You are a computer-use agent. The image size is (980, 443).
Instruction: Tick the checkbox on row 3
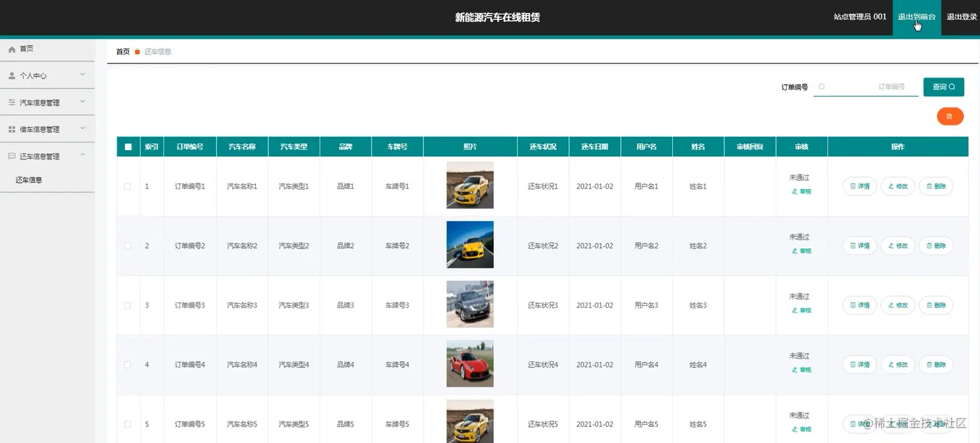[x=128, y=304]
